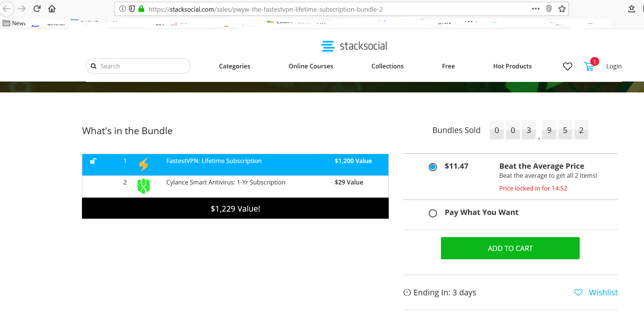Open the browser home page
Screen dimensions: 644x313
[x=52, y=9]
